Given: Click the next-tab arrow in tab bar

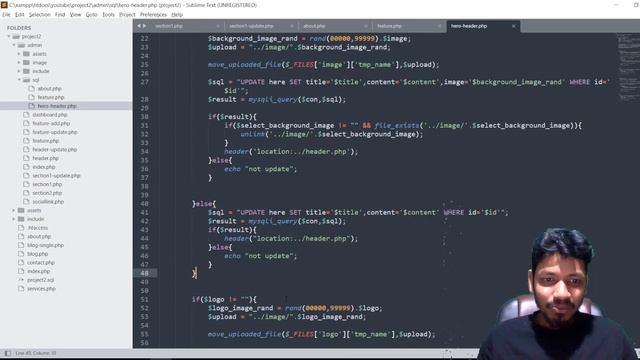Looking at the screenshot, I should 144,26.
